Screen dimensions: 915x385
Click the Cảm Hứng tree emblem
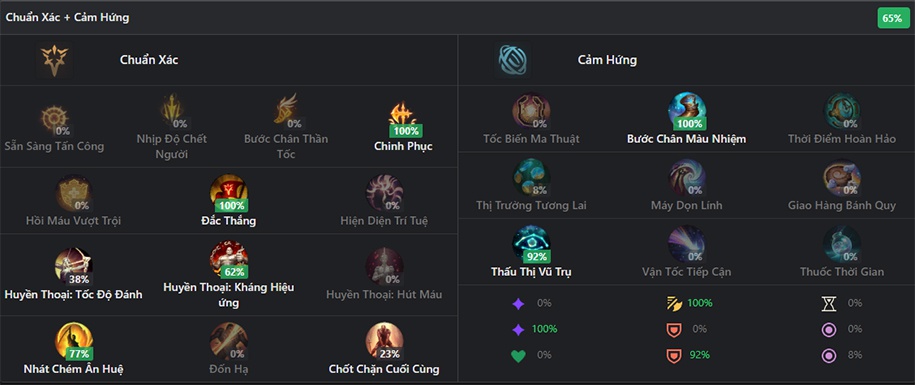tap(514, 60)
